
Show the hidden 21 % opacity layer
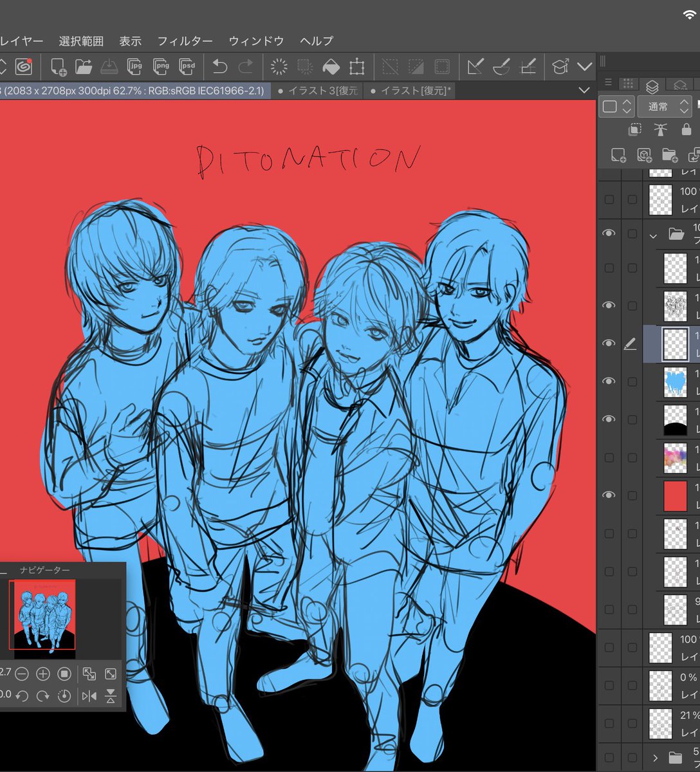609,724
